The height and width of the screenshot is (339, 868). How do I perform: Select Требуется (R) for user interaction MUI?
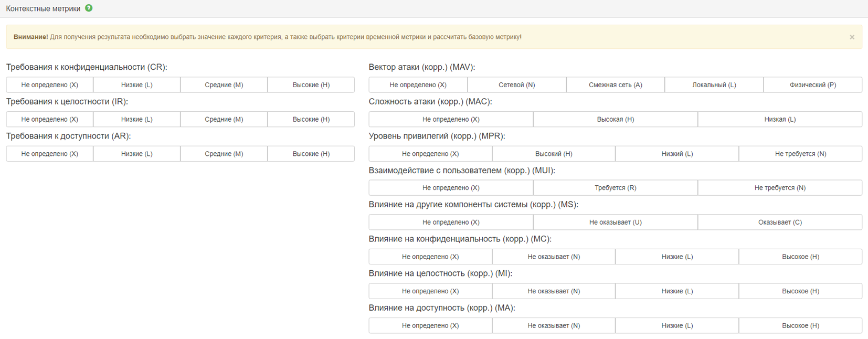click(x=615, y=188)
